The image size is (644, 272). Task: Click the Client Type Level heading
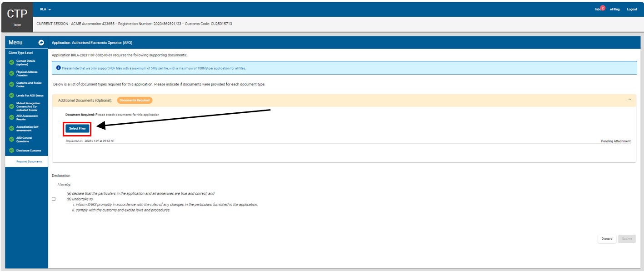click(x=20, y=53)
